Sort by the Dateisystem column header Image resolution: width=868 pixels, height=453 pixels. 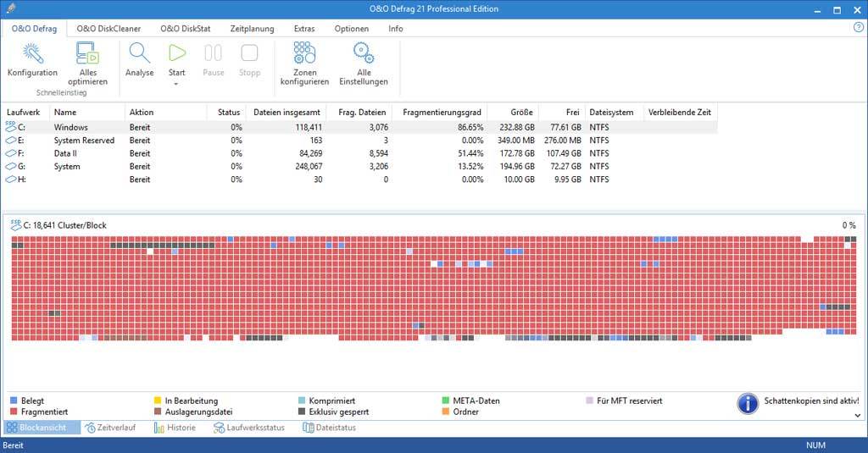pyautogui.click(x=614, y=113)
